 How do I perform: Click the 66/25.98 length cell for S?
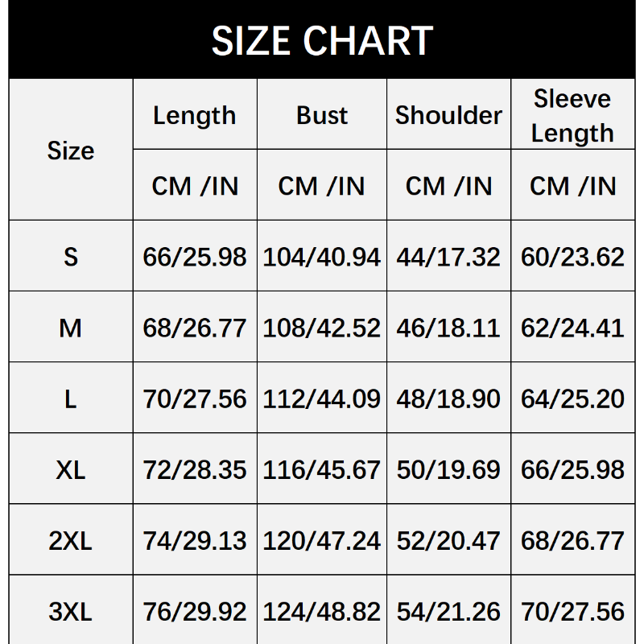point(195,257)
